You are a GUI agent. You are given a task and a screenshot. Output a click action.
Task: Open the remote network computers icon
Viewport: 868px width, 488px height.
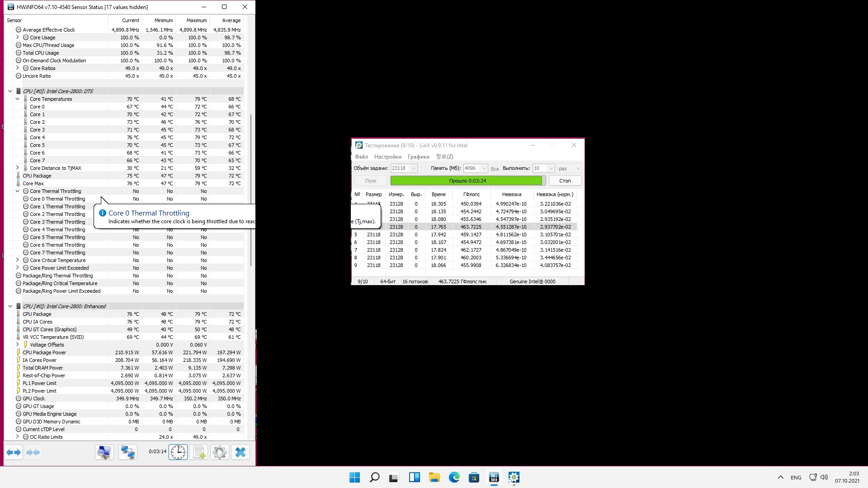(x=127, y=452)
